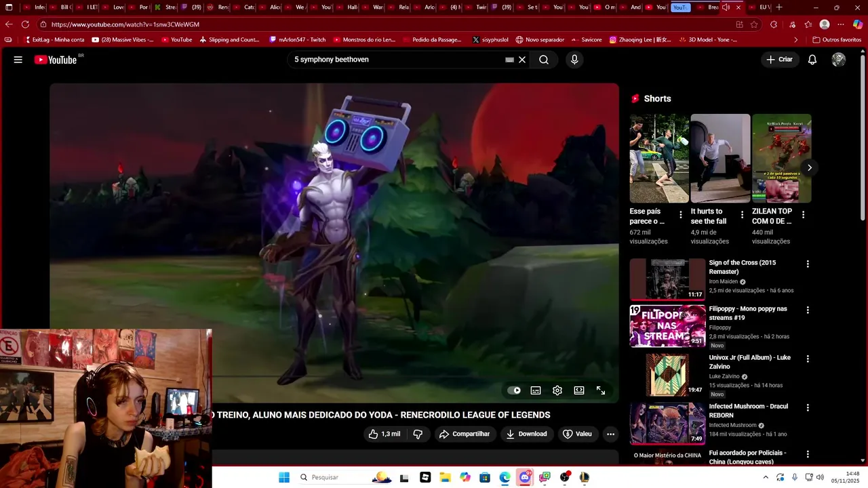Open 'sisyphuslol' bookmark
Viewport: 868px width, 488px height.
[x=490, y=40]
